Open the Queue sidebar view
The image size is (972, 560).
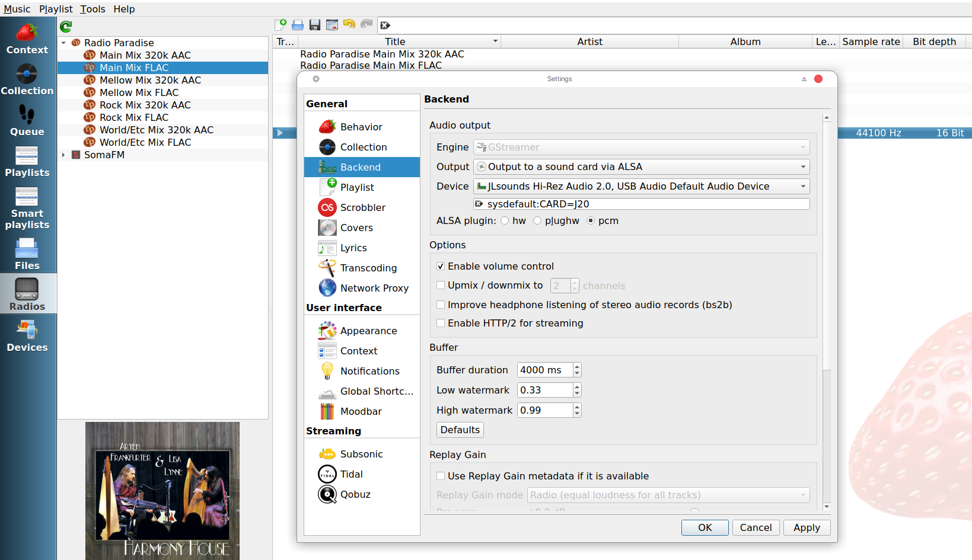[x=27, y=120]
